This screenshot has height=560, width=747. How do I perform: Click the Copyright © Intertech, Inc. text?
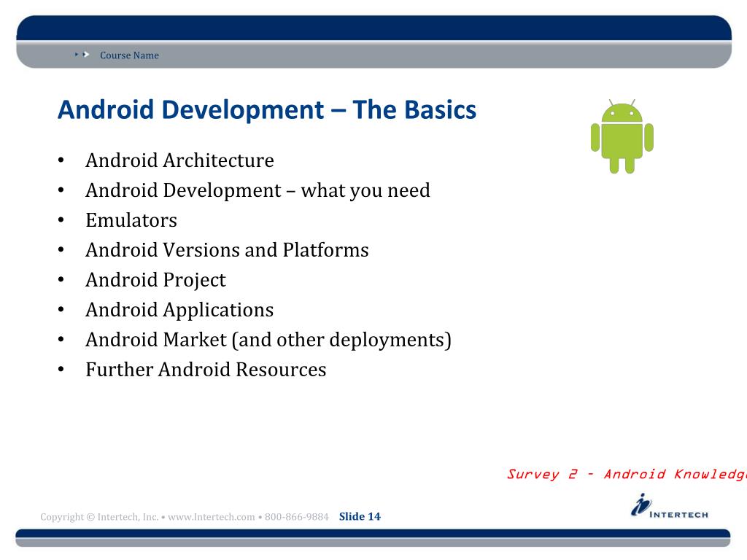point(99,517)
